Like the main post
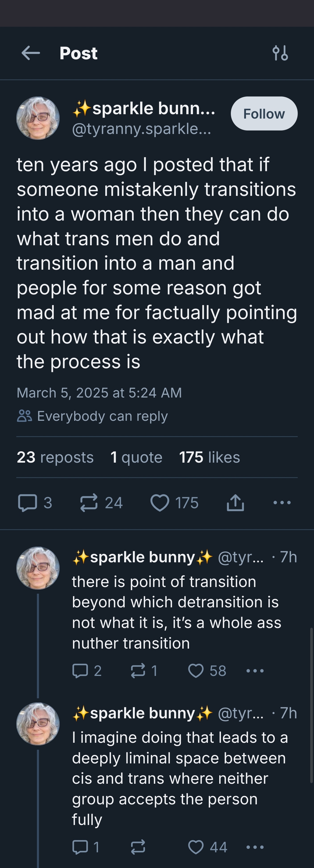Viewport: 314px width, 868px height. [x=160, y=503]
